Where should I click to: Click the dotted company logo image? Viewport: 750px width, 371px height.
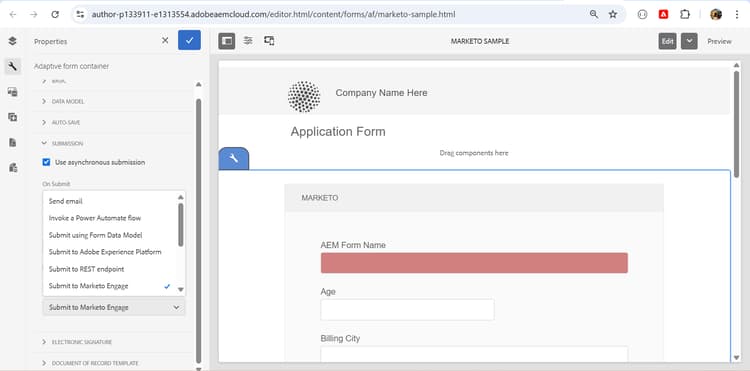coord(304,97)
